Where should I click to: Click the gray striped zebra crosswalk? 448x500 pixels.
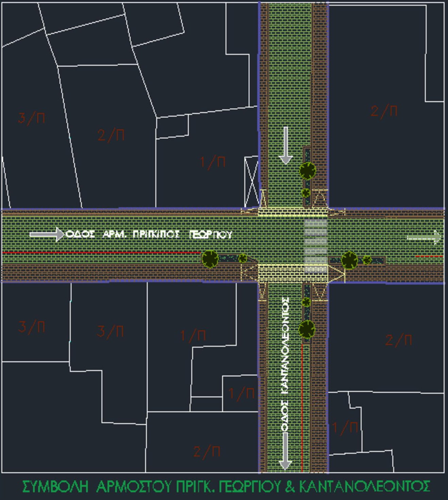315,245
